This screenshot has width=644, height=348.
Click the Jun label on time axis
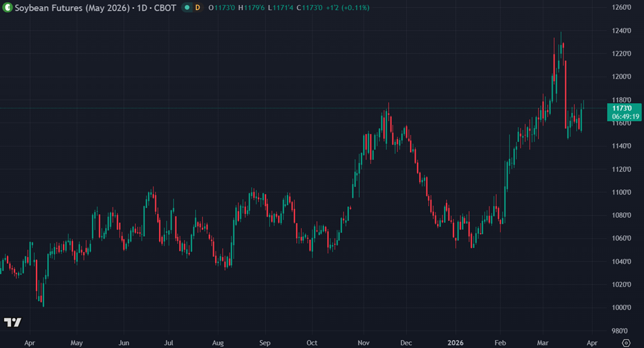click(x=124, y=344)
